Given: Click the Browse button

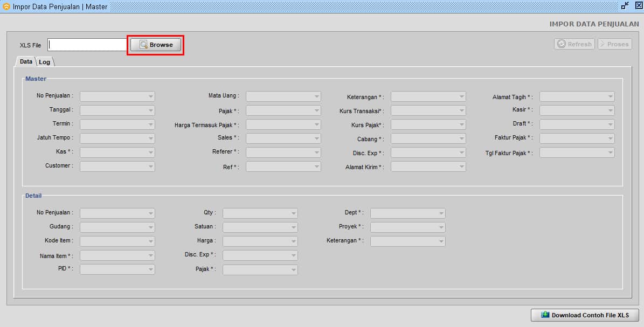Looking at the screenshot, I should coord(156,45).
